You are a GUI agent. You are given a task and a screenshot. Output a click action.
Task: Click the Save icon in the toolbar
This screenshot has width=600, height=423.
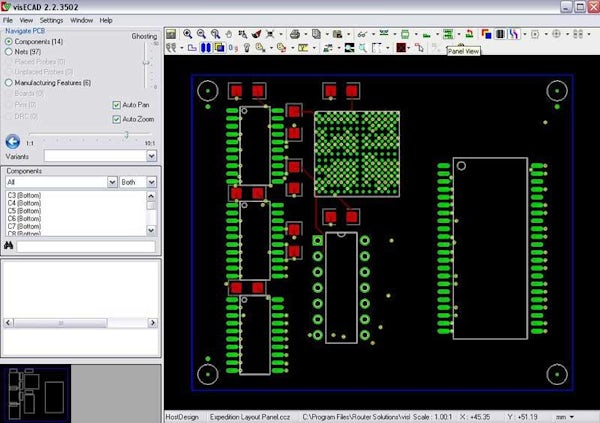pos(171,33)
